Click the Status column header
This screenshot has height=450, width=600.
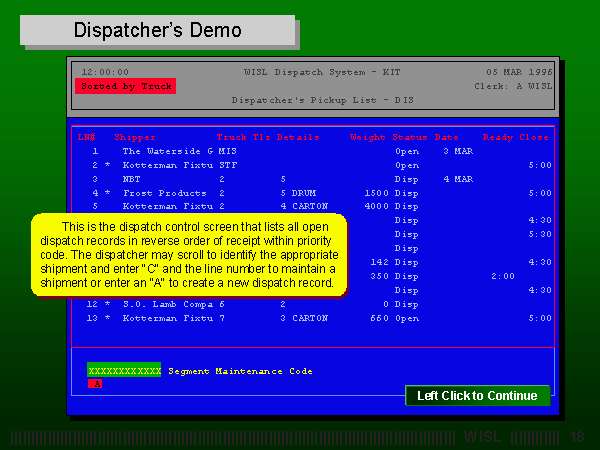coord(410,137)
